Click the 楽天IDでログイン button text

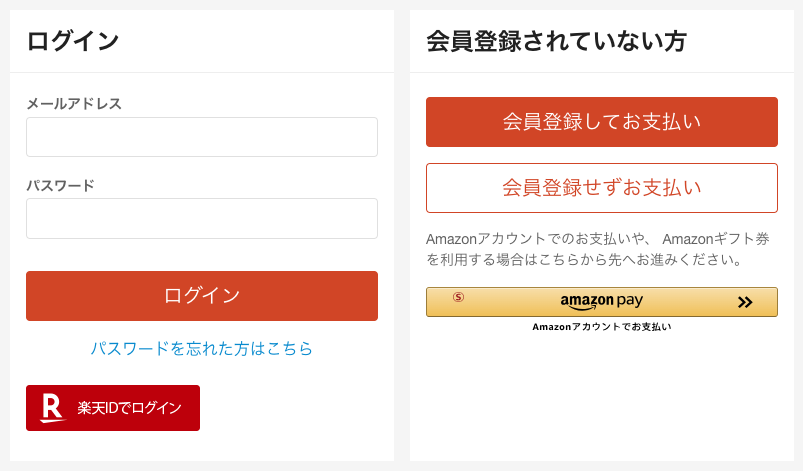click(130, 408)
